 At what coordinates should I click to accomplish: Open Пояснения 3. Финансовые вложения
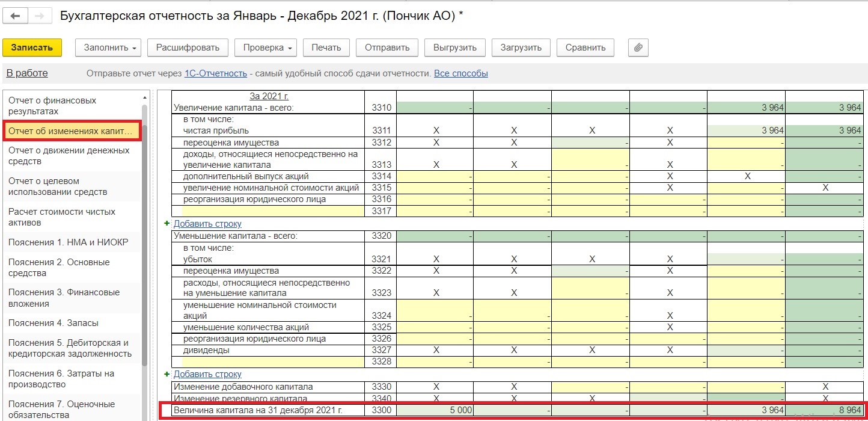tap(72, 298)
